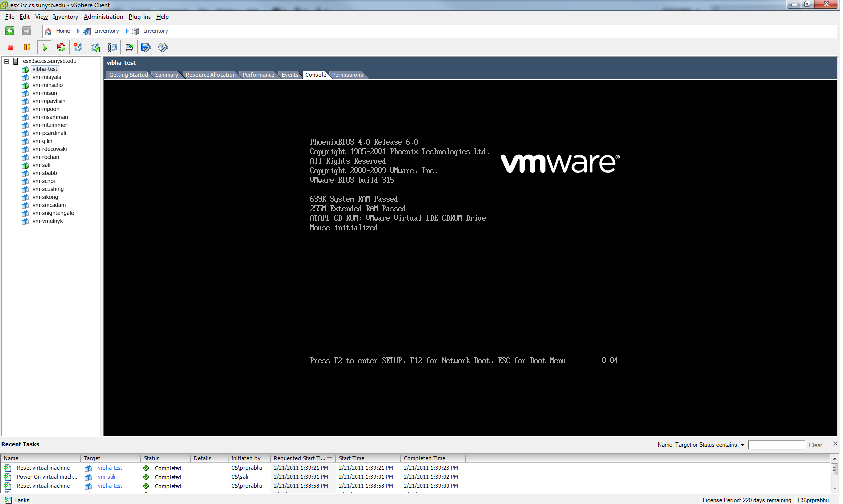843x504 pixels.
Task: Click the red Power Off toolbar icon
Action: pos(10,47)
